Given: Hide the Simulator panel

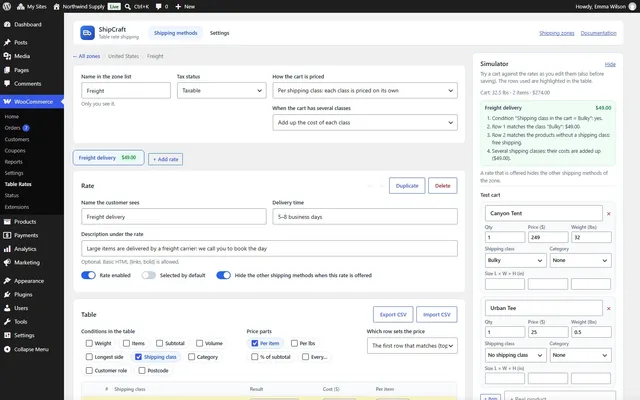Looking at the screenshot, I should coord(610,64).
